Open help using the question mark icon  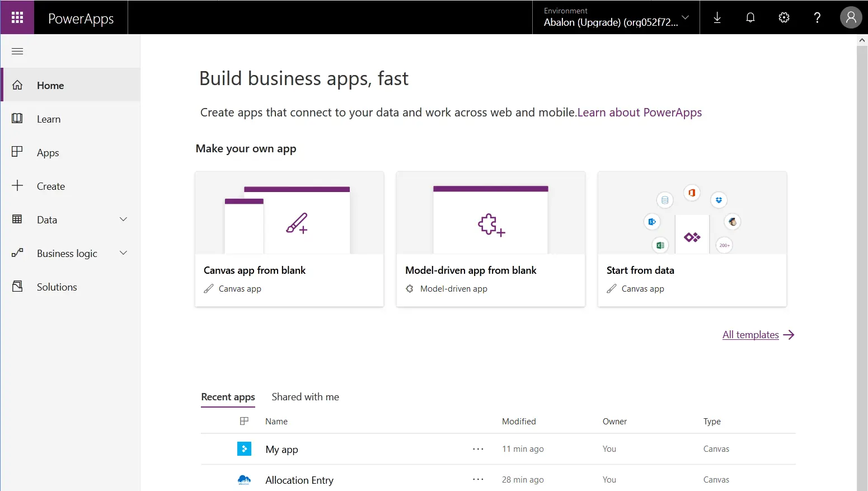[x=817, y=17]
